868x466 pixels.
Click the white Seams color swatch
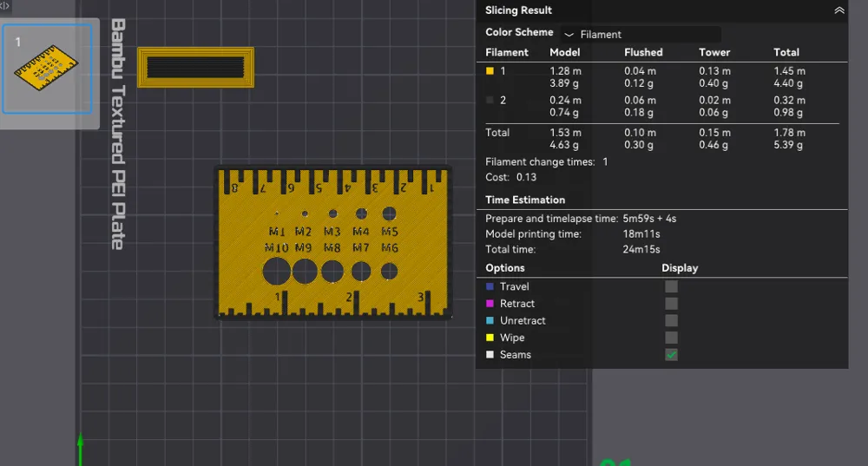[x=490, y=355]
